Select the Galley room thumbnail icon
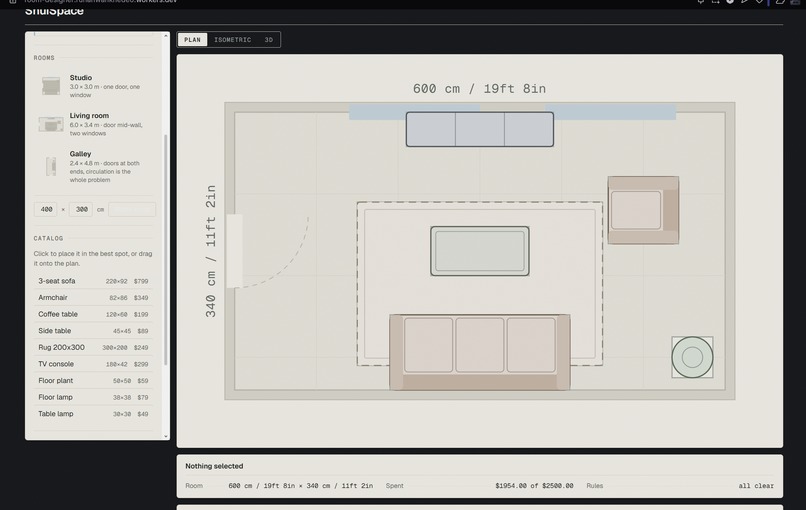This screenshot has width=806, height=510. [x=51, y=166]
